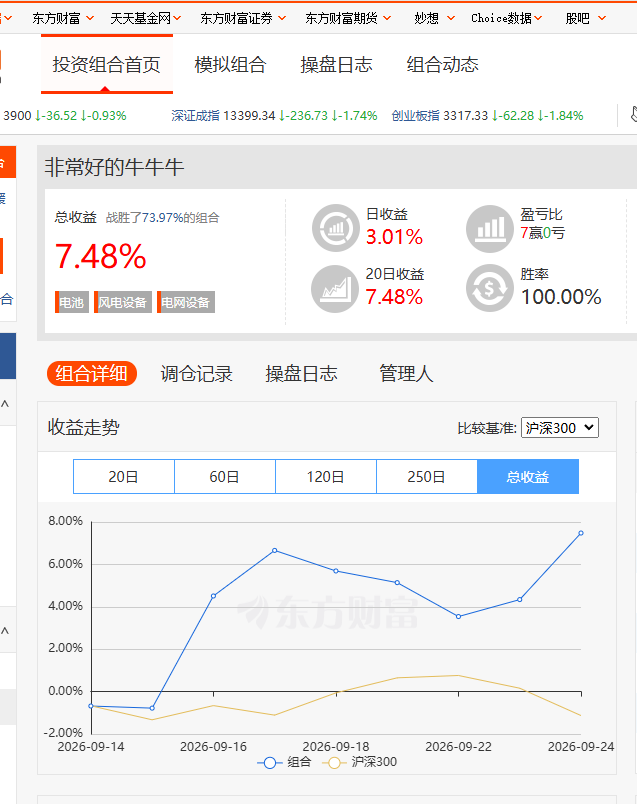This screenshot has height=804, width=637.
Task: Open the 妙想 dropdown menu
Action: (434, 18)
